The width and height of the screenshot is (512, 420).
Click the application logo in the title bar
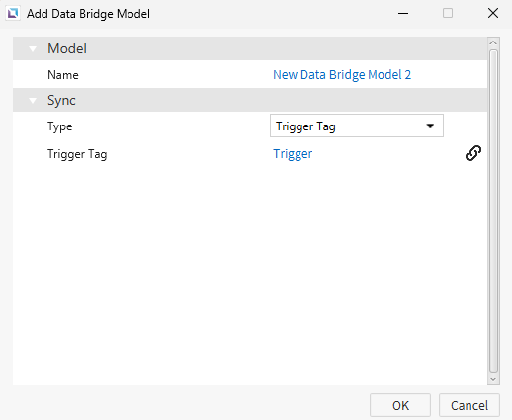click(x=13, y=14)
